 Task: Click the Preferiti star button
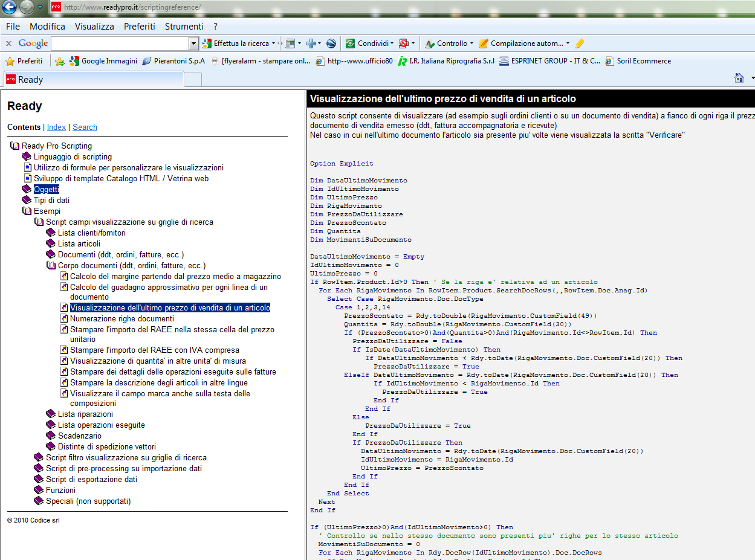24,61
